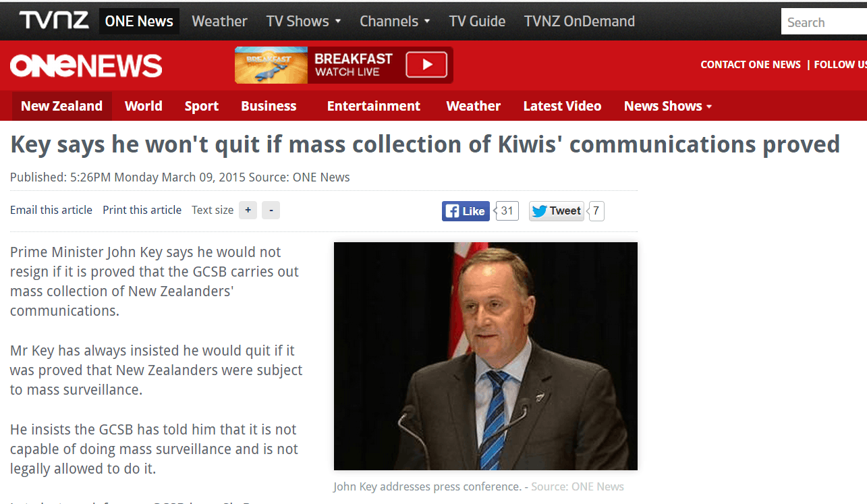Click Contact ONE News link
Screen dimensions: 867x504
point(750,65)
